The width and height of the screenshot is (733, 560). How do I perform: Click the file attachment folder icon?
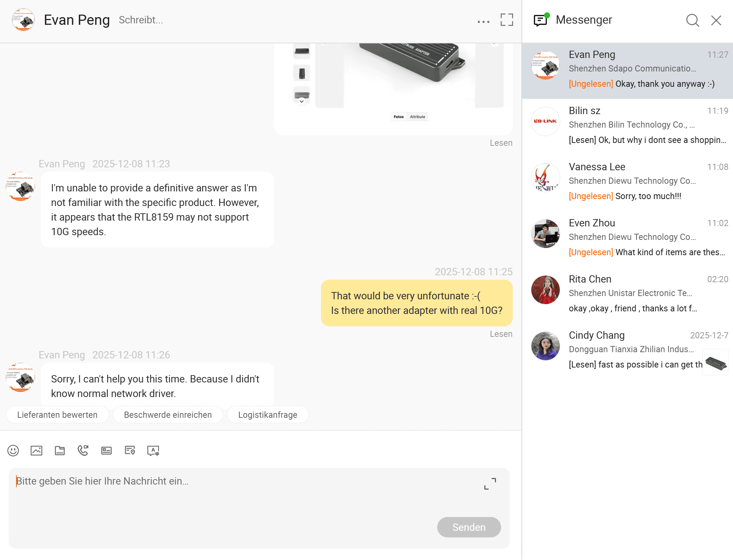(x=60, y=451)
